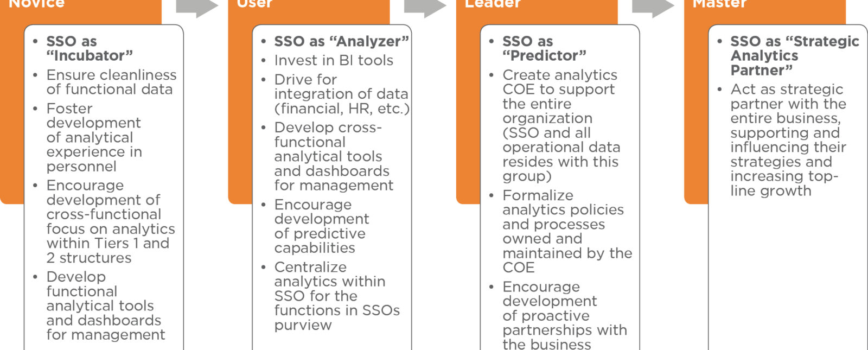Viewport: 868px width, 350px height.
Task: Click "Formalize analytics policies and processes" bullet
Action: tap(567, 231)
